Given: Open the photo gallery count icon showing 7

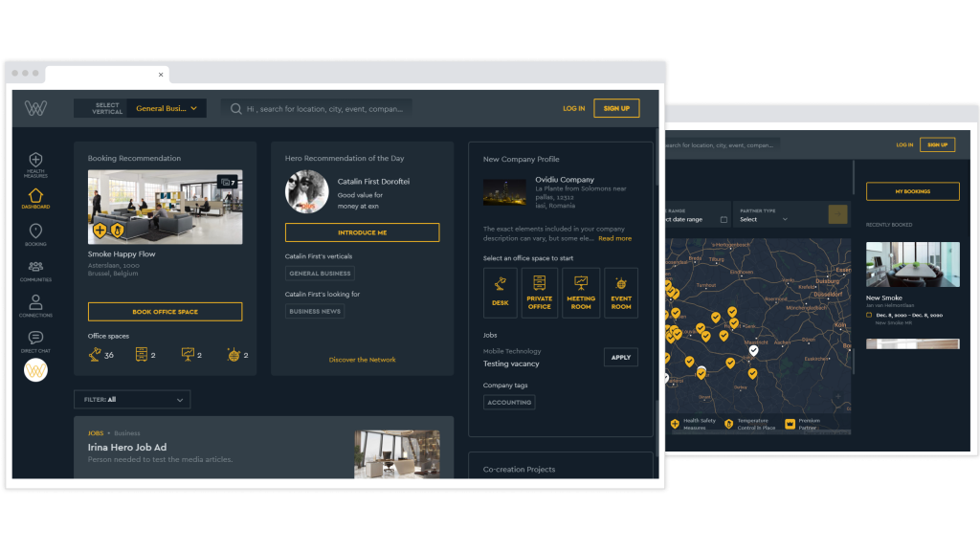Looking at the screenshot, I should click(228, 183).
